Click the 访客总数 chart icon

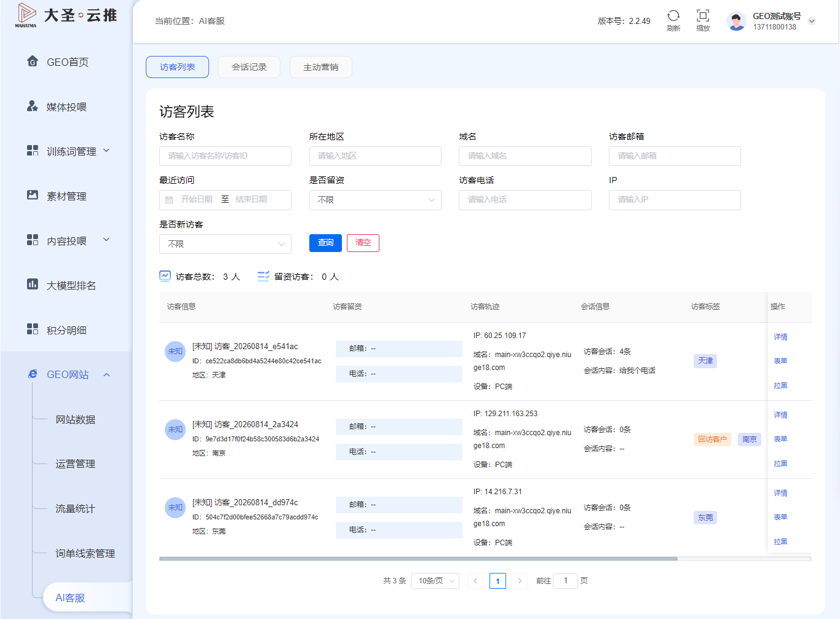click(x=165, y=276)
